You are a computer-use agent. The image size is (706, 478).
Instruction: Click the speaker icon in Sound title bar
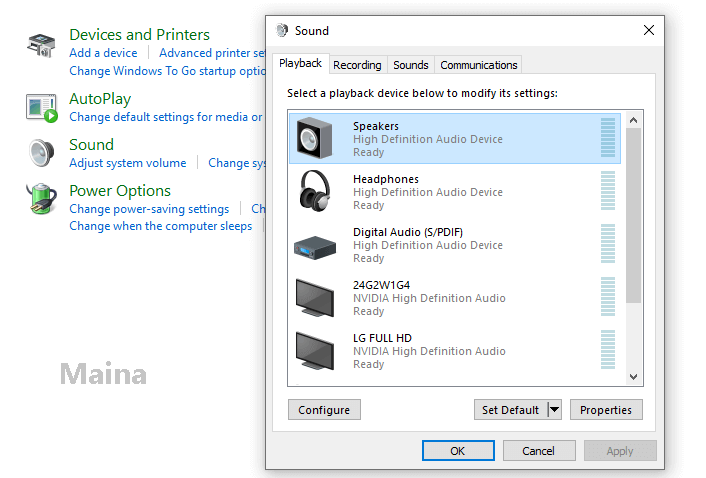[x=282, y=30]
